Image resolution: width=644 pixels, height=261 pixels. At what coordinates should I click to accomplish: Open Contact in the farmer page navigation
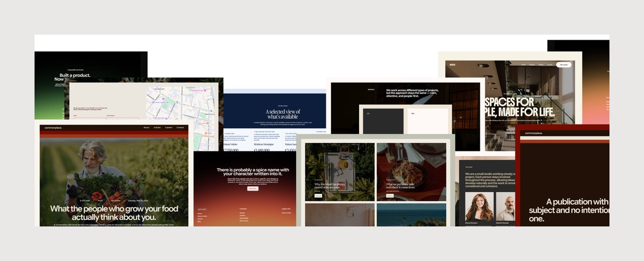[x=180, y=128]
